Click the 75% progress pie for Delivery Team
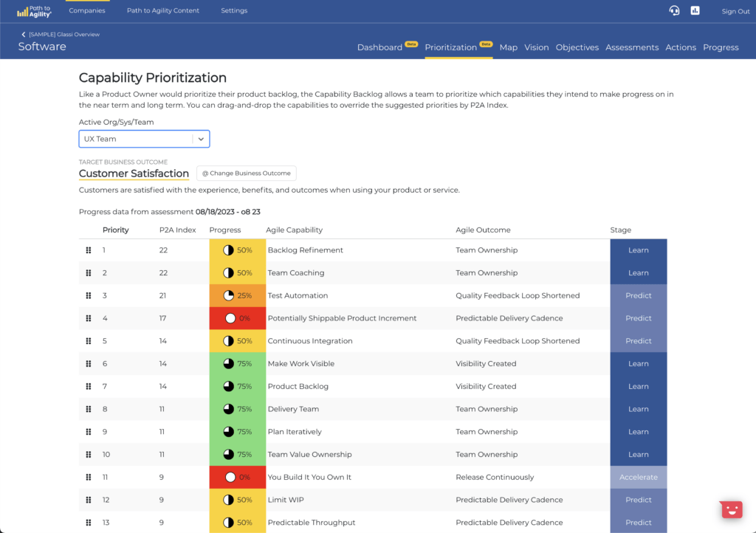This screenshot has width=756, height=533. point(229,409)
